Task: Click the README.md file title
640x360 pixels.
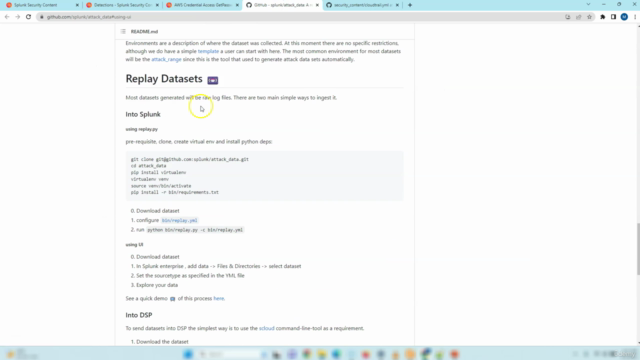Action: pyautogui.click(x=144, y=31)
